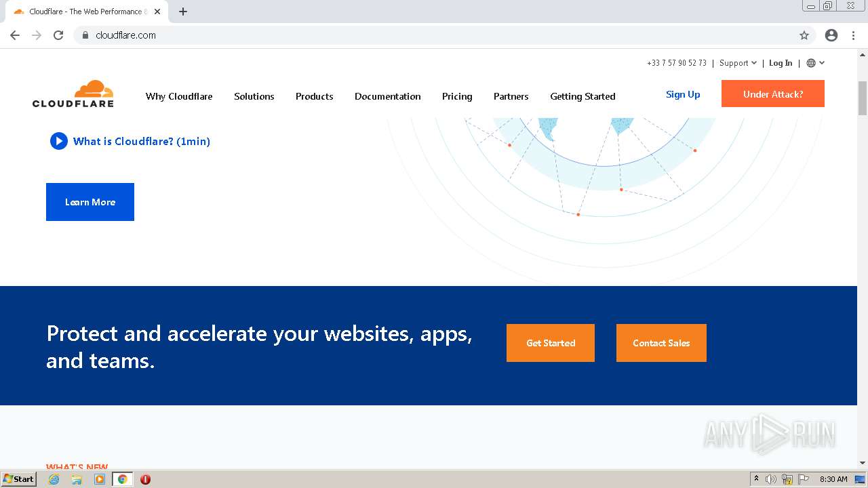Select the Cloudflare browser tab
Screen dimensions: 868x488
(x=87, y=12)
